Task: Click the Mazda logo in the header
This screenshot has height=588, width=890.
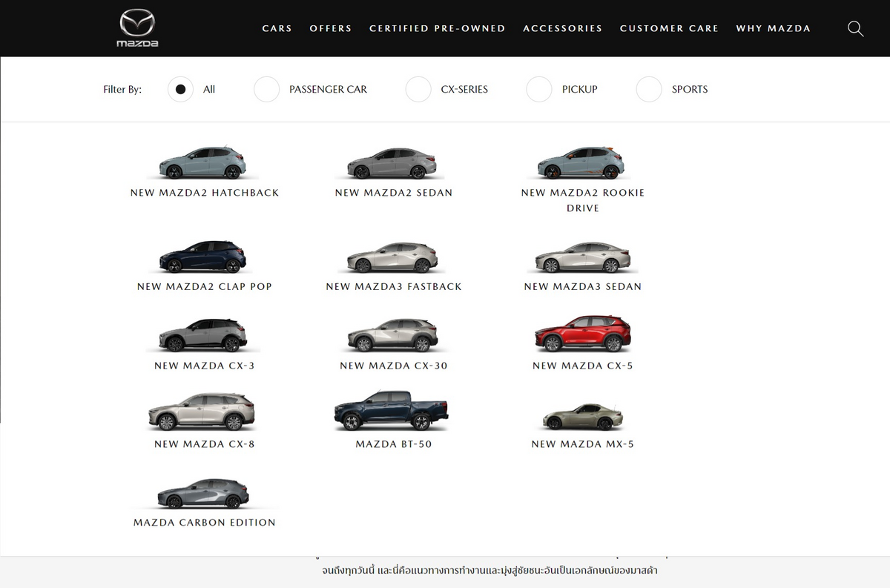Action: click(138, 28)
